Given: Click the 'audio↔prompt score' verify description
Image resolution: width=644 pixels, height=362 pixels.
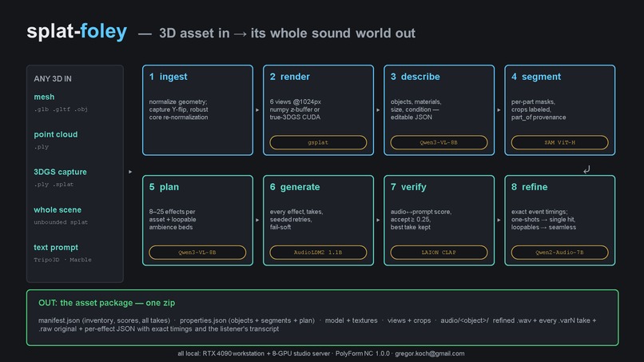Looking at the screenshot, I should (x=420, y=220).
